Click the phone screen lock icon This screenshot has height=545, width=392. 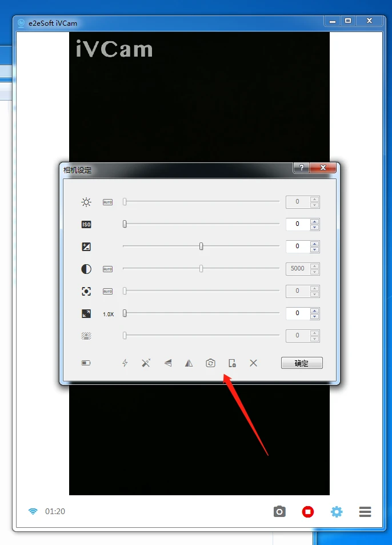coord(232,363)
